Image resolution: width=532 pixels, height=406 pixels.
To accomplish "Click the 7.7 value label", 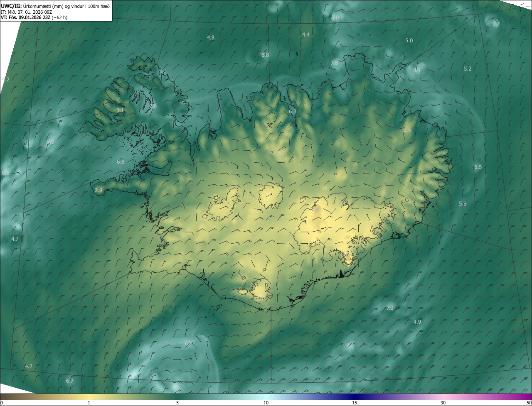I will click(496, 24).
